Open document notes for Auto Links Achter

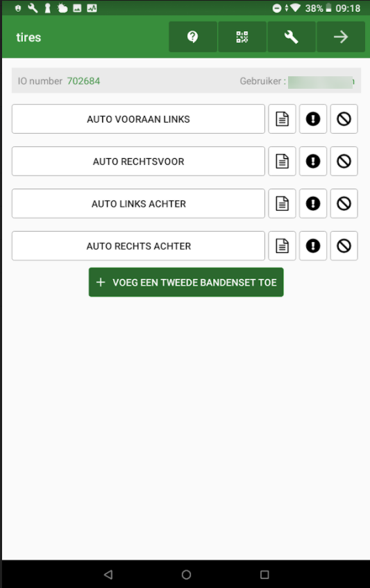(283, 204)
